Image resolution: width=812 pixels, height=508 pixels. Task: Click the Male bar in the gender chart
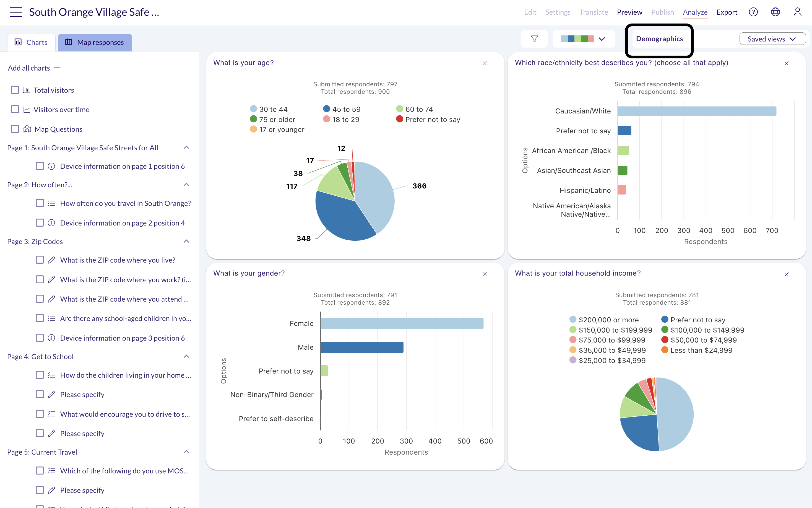pyautogui.click(x=362, y=347)
